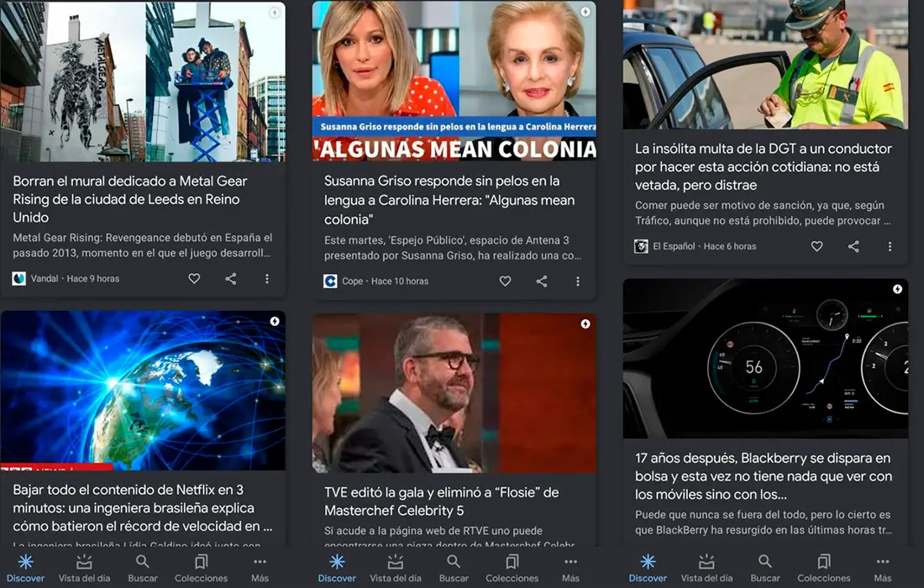The width and height of the screenshot is (924, 588).
Task: Read headline Bajar todo el contenido de Netflix
Action: [143, 508]
